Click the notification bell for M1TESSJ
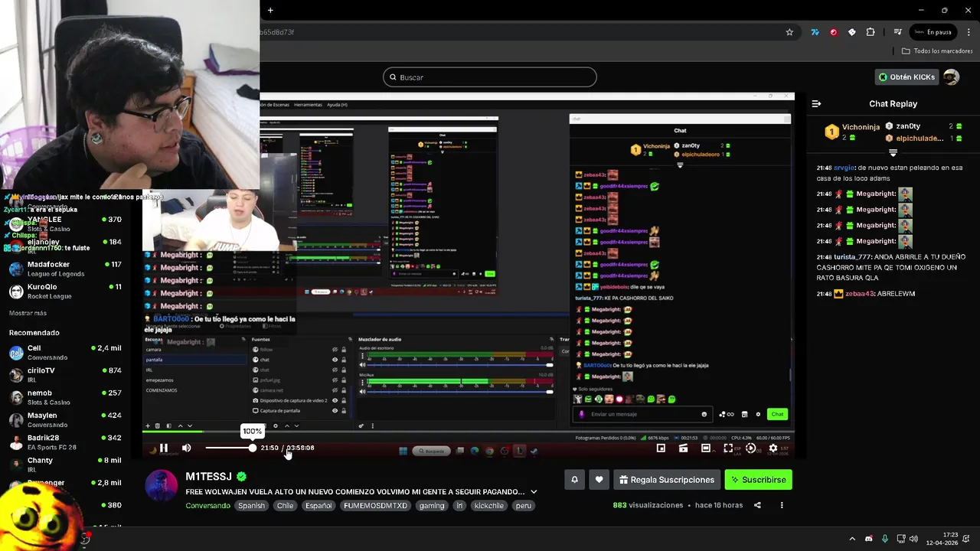The height and width of the screenshot is (551, 980). 574,480
